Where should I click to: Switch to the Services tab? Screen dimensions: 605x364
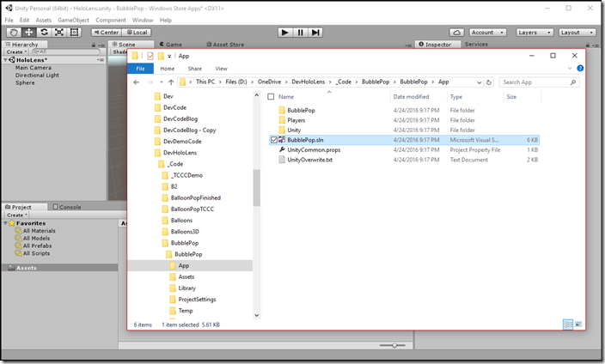point(476,45)
